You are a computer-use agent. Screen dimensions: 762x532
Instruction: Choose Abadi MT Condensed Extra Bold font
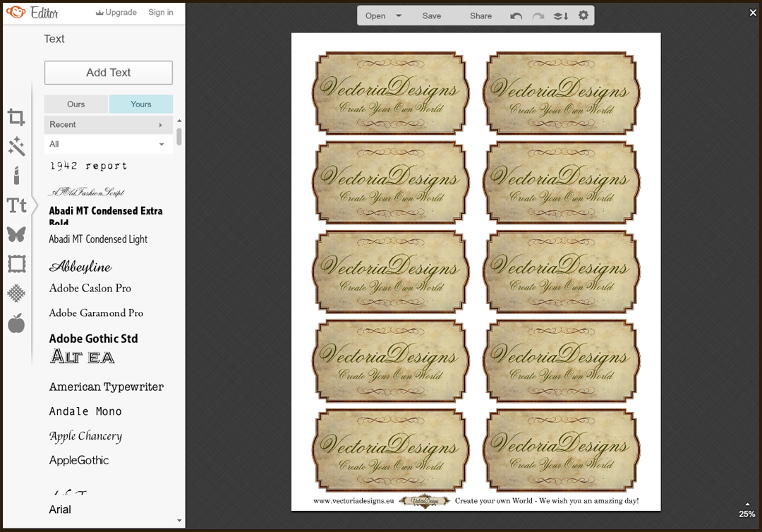(x=106, y=215)
